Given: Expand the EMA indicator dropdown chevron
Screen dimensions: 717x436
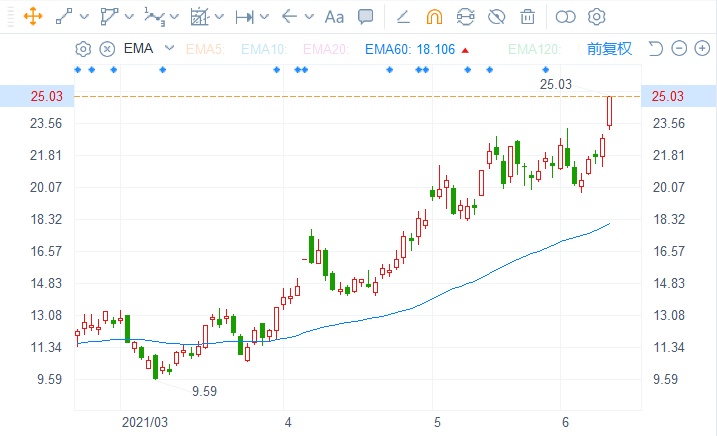Looking at the screenshot, I should [x=169, y=48].
